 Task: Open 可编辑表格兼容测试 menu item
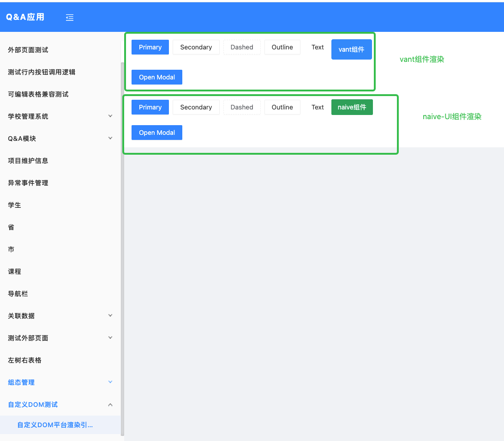[38, 94]
